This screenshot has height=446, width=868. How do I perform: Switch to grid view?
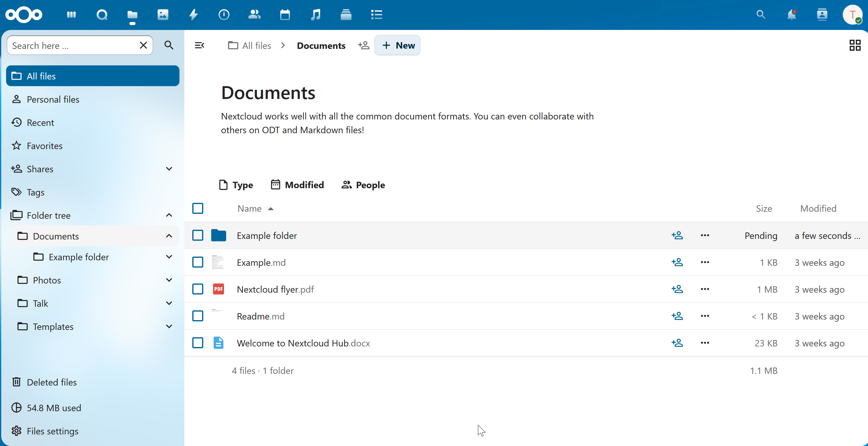[x=855, y=45]
